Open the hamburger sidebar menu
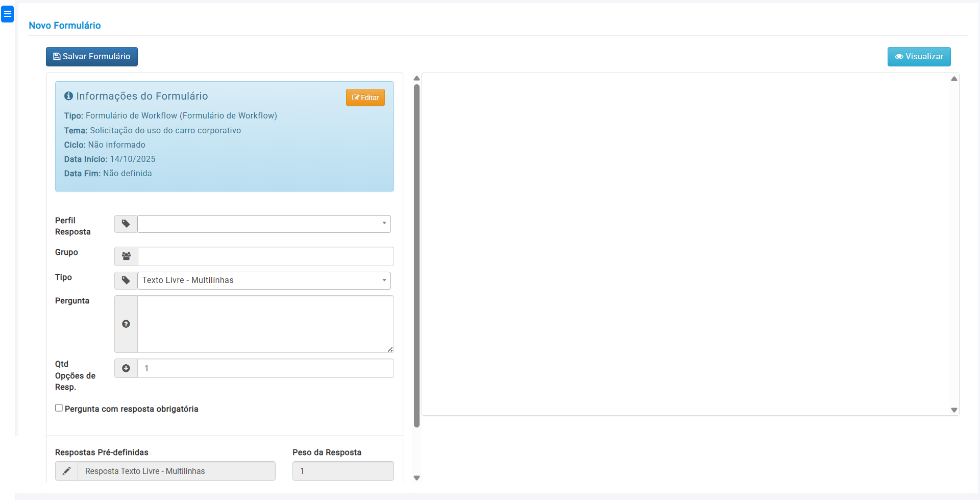Viewport: 980px width, 500px height. (x=7, y=14)
